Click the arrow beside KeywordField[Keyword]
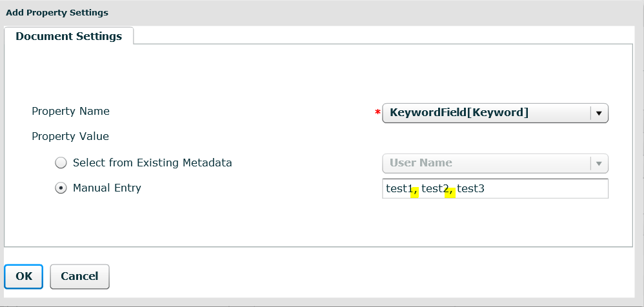Viewport: 644px width, 307px height. (599, 114)
